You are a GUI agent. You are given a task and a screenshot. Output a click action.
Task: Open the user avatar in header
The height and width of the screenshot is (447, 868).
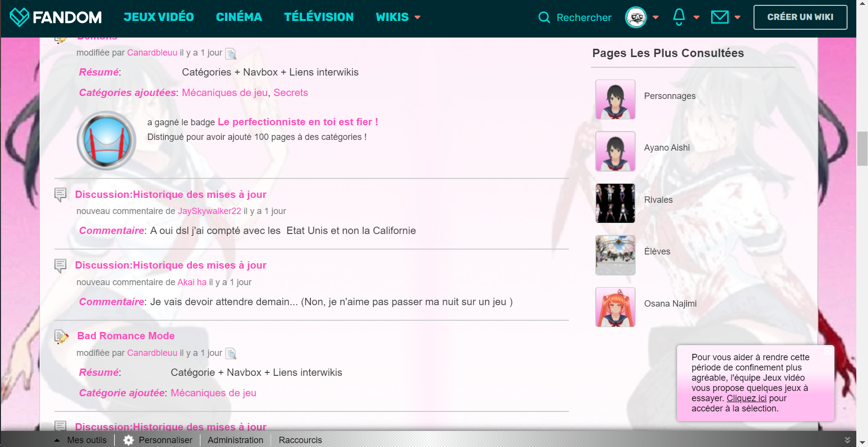click(x=636, y=18)
